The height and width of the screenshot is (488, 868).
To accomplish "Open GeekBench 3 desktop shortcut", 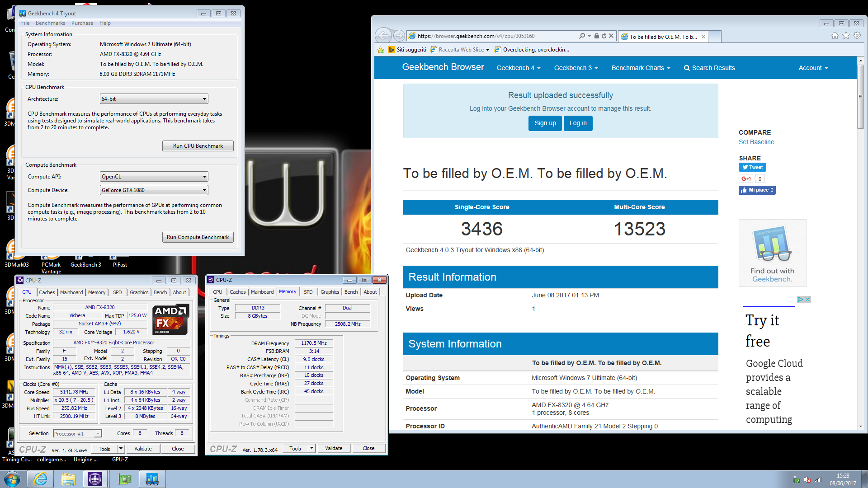I will [86, 262].
